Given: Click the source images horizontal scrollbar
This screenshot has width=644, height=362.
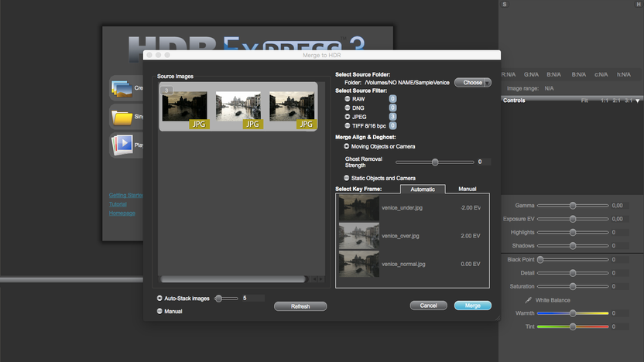Looking at the screenshot, I should pyautogui.click(x=234, y=279).
